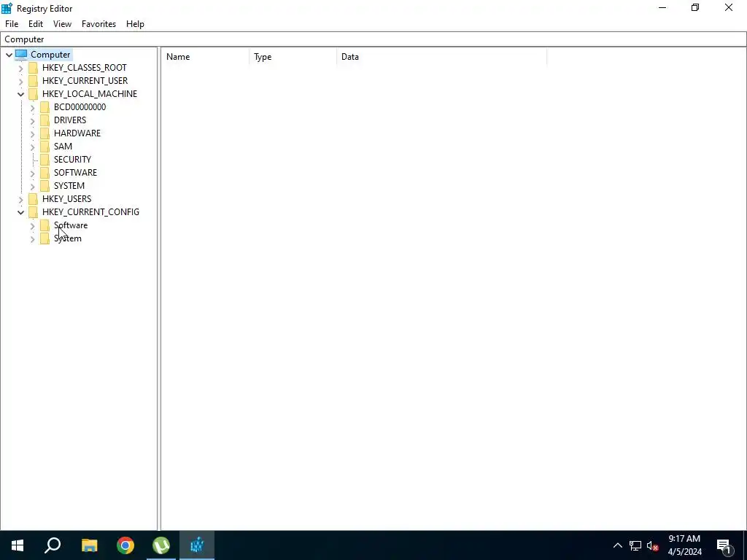Open the taskbar clock showing 9:17 AM
Image resolution: width=747 pixels, height=560 pixels.
point(684,545)
